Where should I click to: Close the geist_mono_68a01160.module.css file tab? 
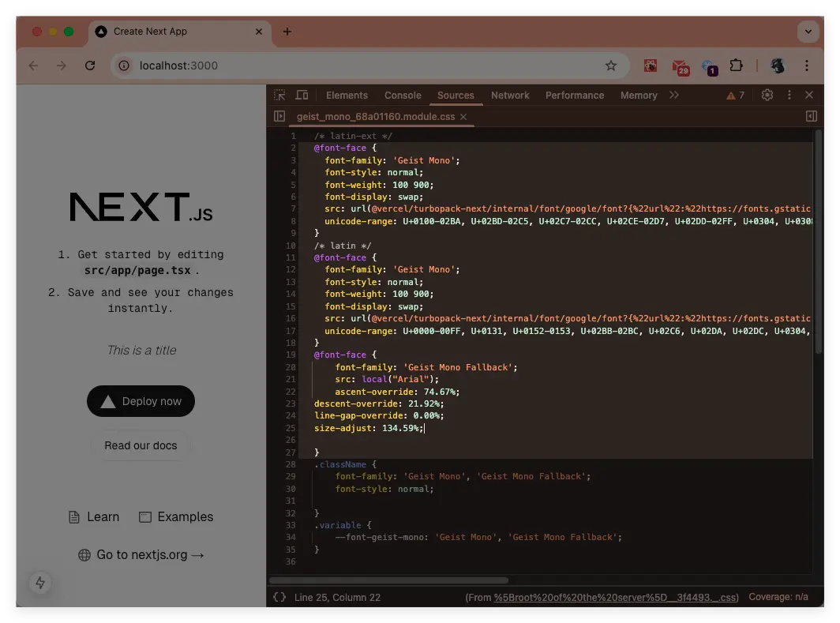pos(463,117)
